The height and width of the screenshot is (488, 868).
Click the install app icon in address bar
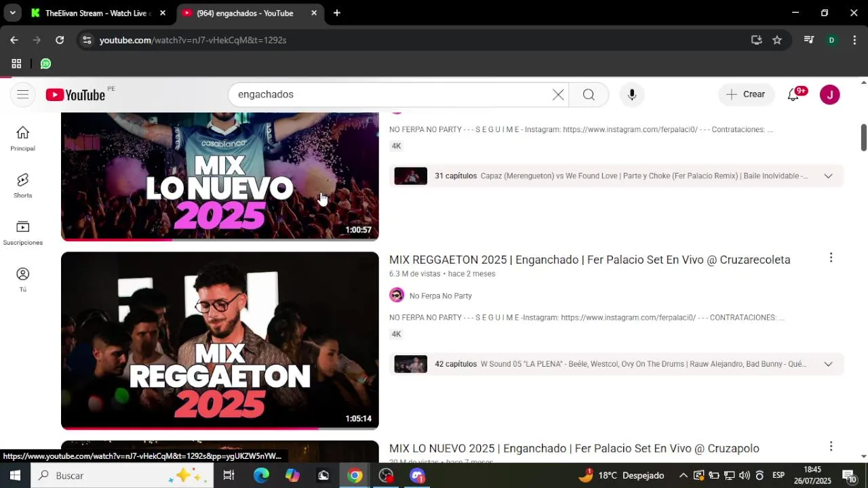tap(757, 40)
